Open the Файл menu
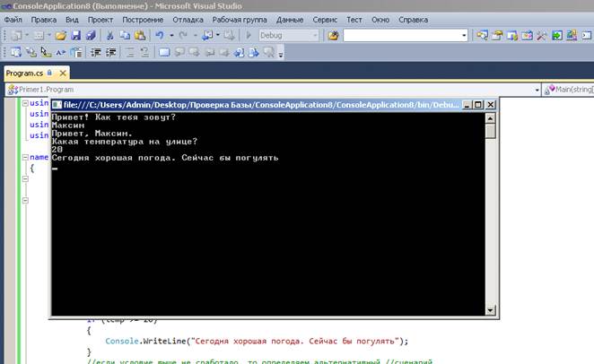Screen dimensions: 594x364 click(13, 20)
